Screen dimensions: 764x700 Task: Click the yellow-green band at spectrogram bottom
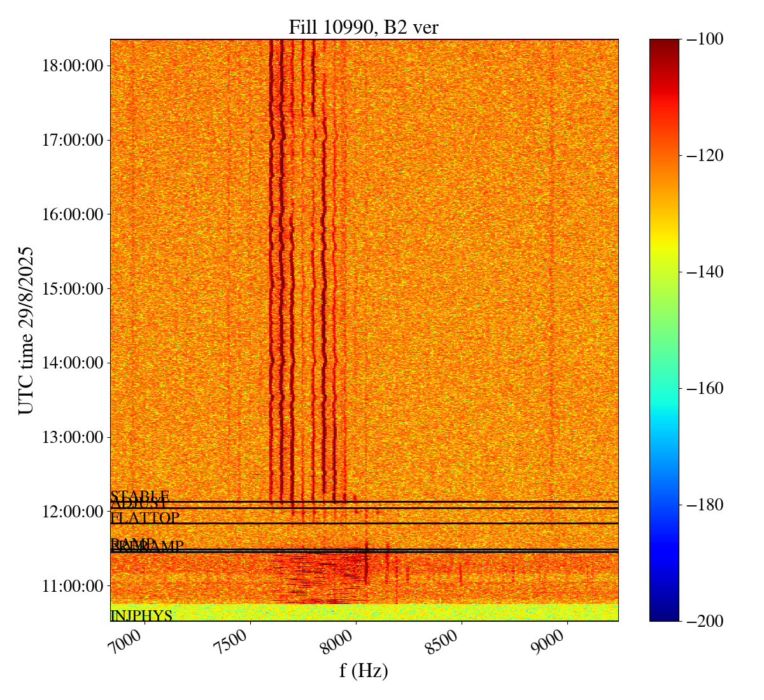(382, 612)
